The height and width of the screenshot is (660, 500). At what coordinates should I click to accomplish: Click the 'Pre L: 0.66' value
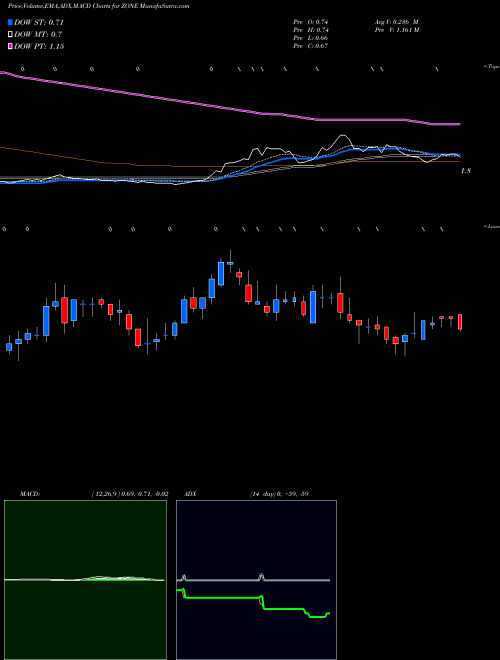tap(311, 38)
